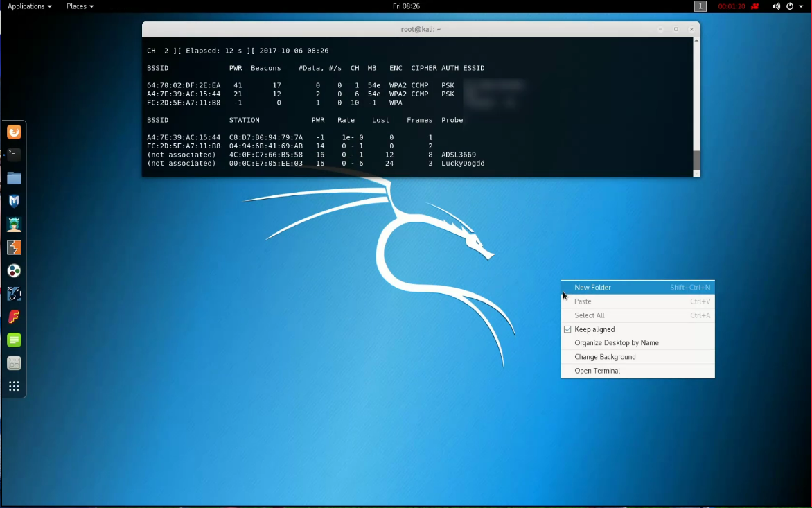
Task: Launch Metasploit Framework from the dock
Action: [x=14, y=200]
